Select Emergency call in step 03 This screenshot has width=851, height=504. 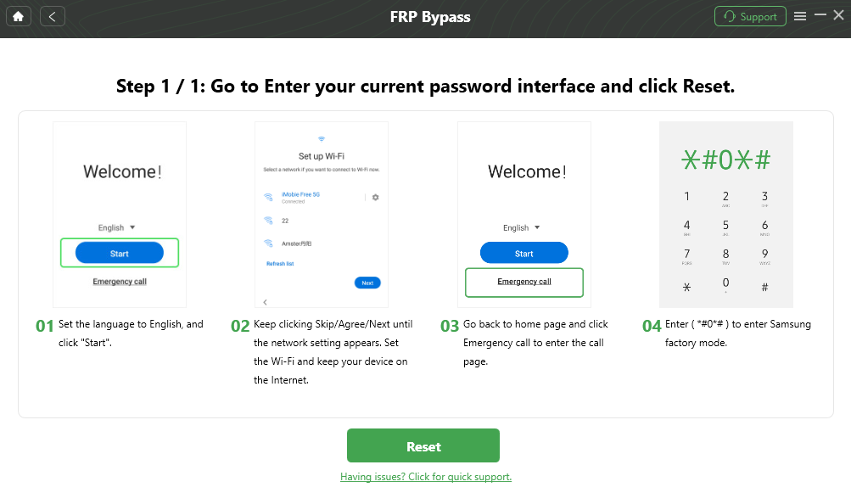[x=523, y=282]
